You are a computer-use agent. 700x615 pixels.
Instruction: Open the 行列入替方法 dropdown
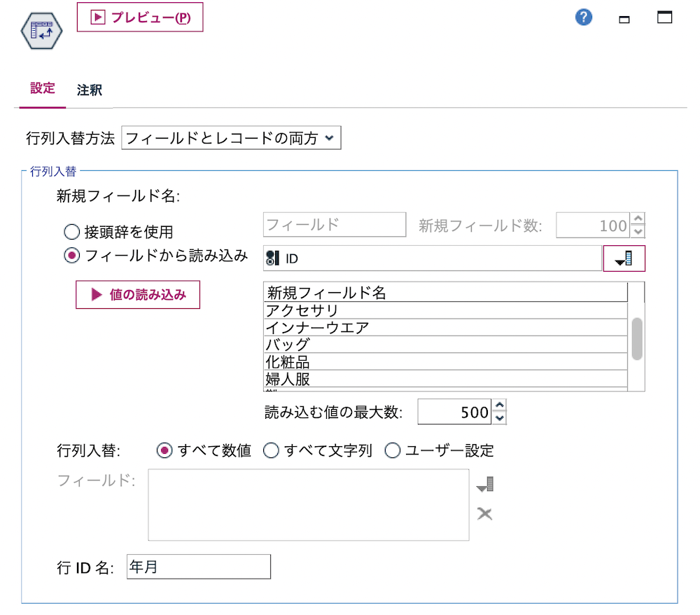[231, 137]
